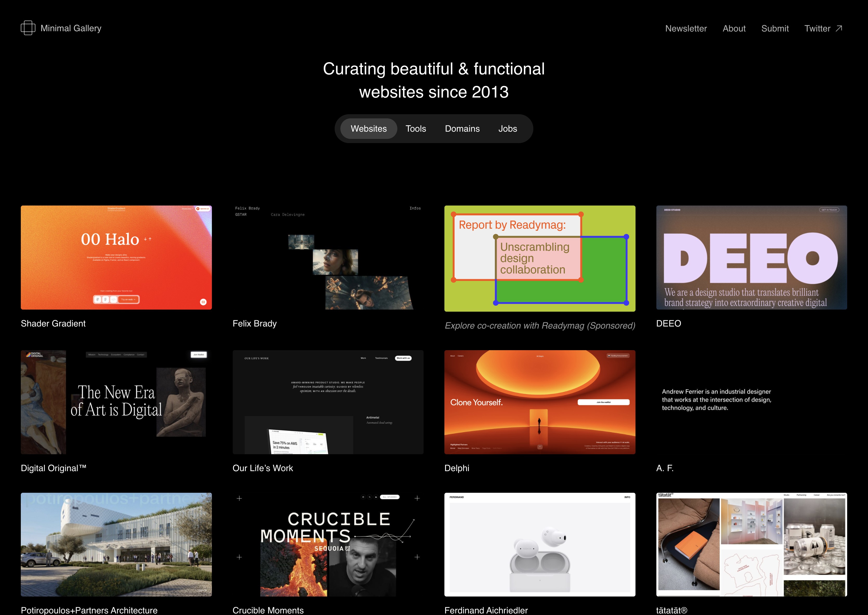
Task: Open the Felix Brady preview image
Action: point(328,258)
